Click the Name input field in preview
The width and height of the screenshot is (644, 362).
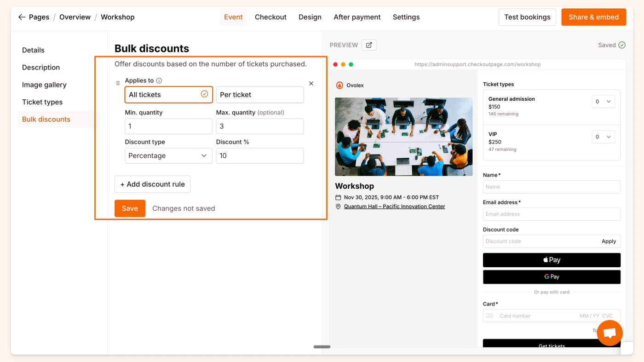tap(552, 187)
